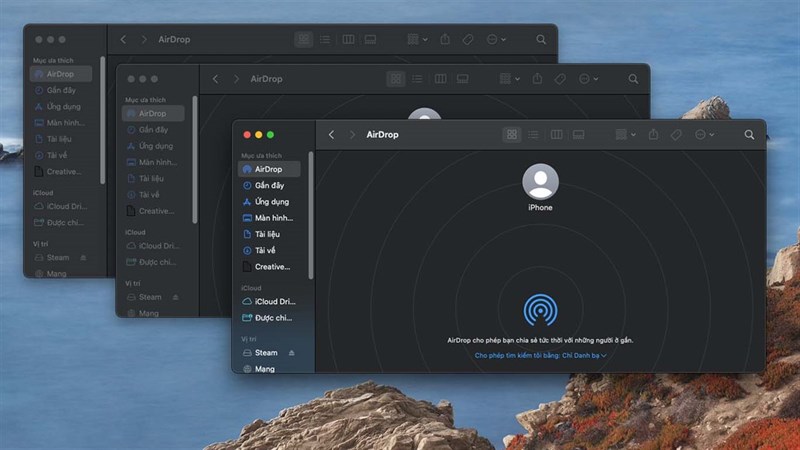Open the group-by dropdown in the front window toolbar
The image size is (800, 450).
(626, 135)
